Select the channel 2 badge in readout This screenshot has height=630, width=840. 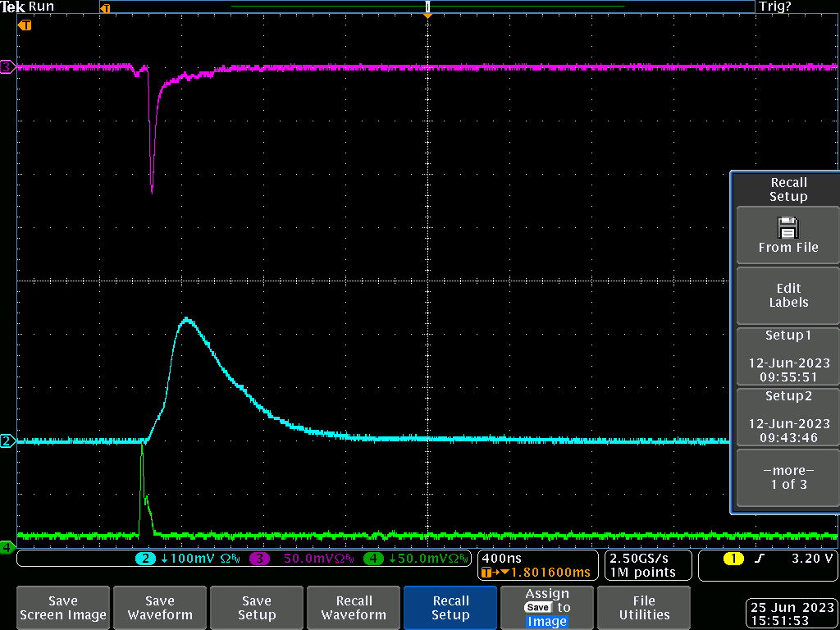pyautogui.click(x=146, y=559)
